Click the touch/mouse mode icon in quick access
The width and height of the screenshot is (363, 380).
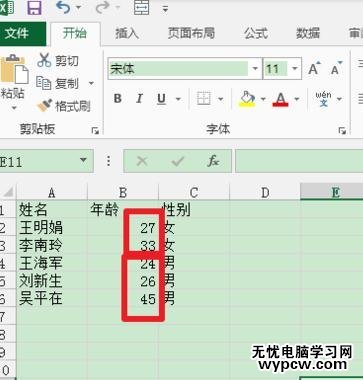click(141, 7)
